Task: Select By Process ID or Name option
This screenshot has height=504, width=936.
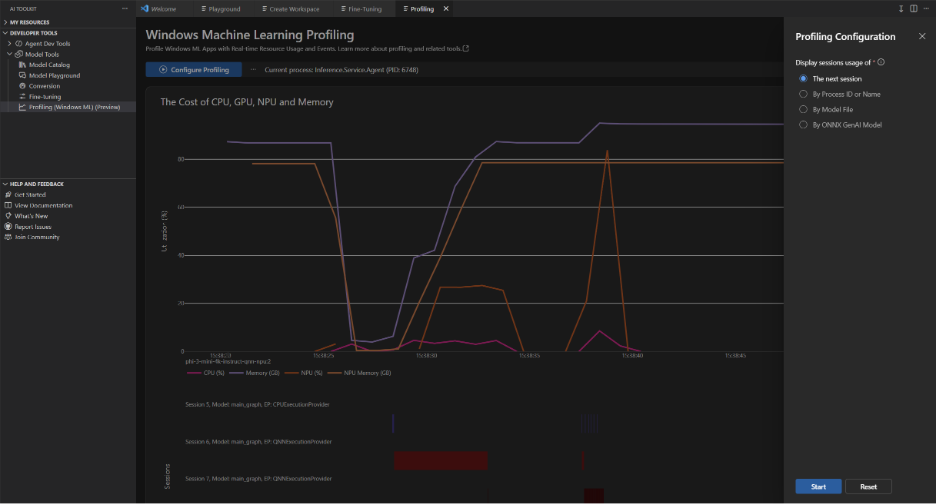Action: tap(803, 94)
